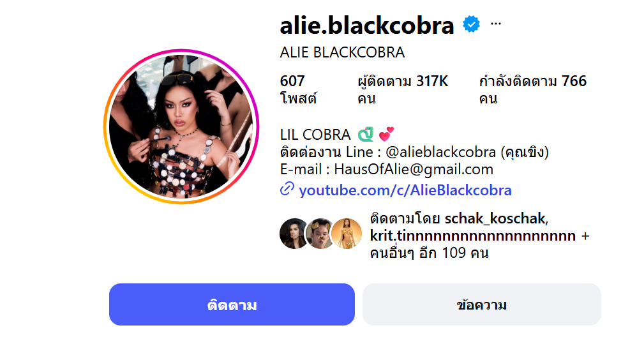Click the snake emoji in the bio
Image resolution: width=644 pixels, height=337 pixels.
pos(365,134)
